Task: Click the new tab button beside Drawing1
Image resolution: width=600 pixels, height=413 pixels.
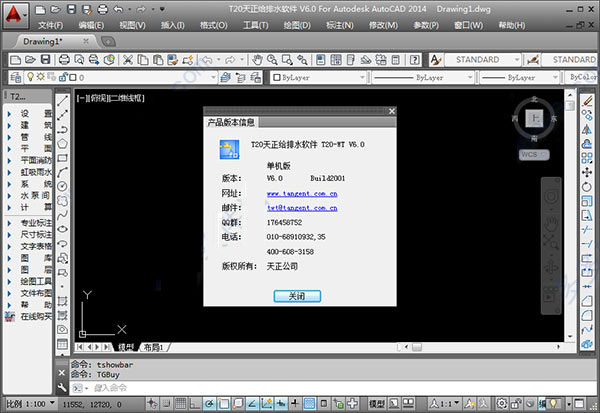Action: click(x=108, y=41)
